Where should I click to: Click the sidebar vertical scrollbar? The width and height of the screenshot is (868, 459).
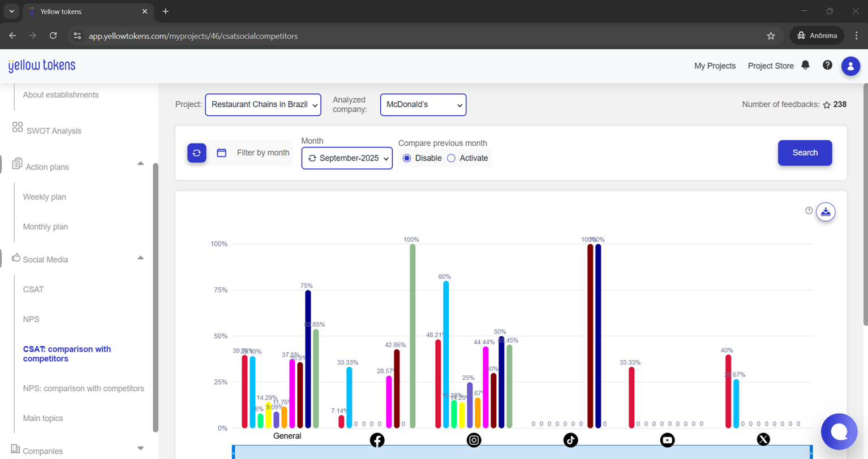click(156, 298)
